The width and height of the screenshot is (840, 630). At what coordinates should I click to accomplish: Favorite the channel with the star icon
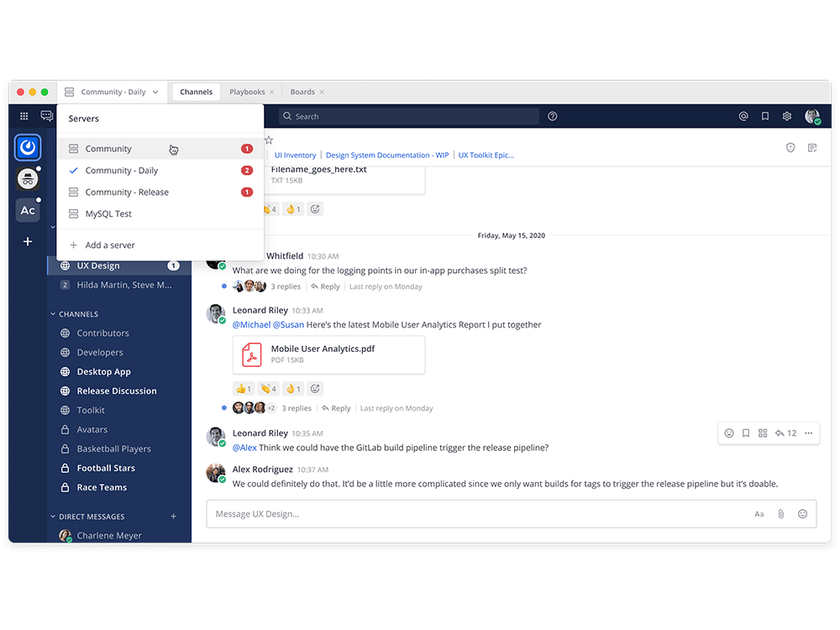pyautogui.click(x=269, y=139)
